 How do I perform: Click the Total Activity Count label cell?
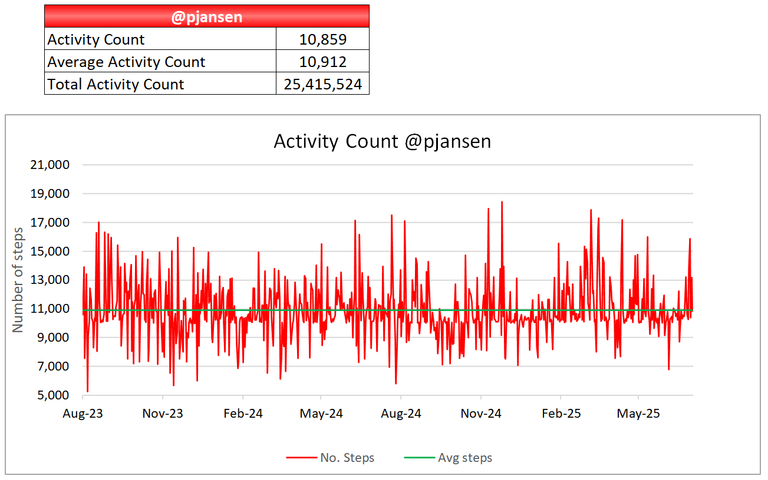click(160, 84)
